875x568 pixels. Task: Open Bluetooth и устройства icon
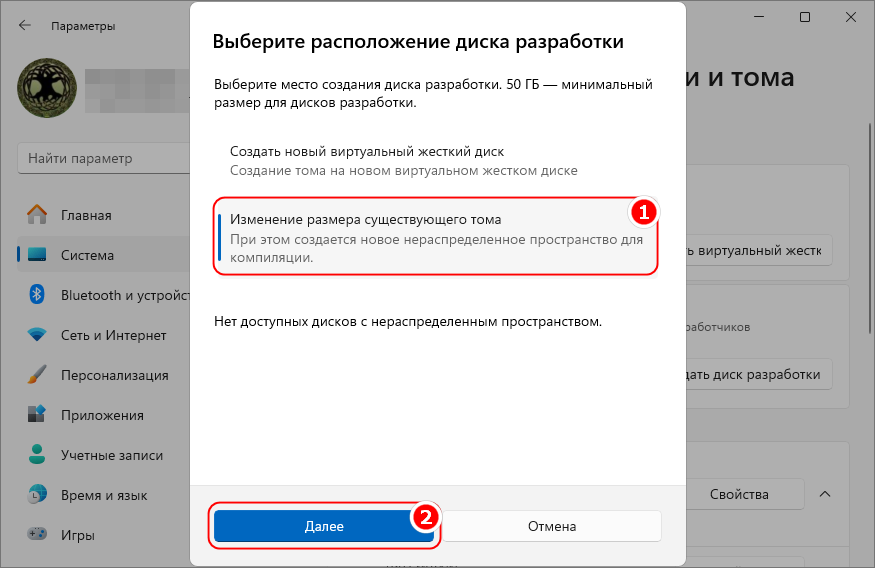point(37,295)
